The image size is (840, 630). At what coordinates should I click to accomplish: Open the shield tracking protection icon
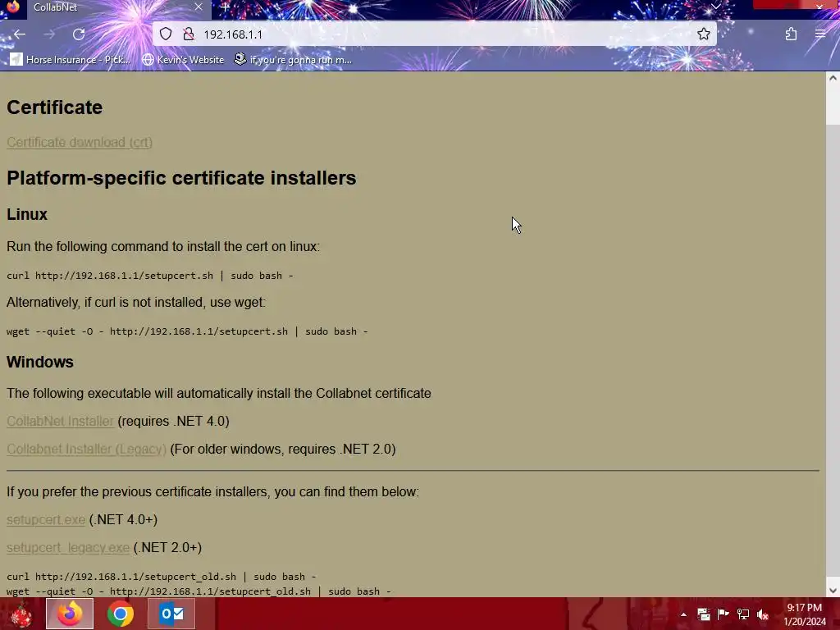166,34
